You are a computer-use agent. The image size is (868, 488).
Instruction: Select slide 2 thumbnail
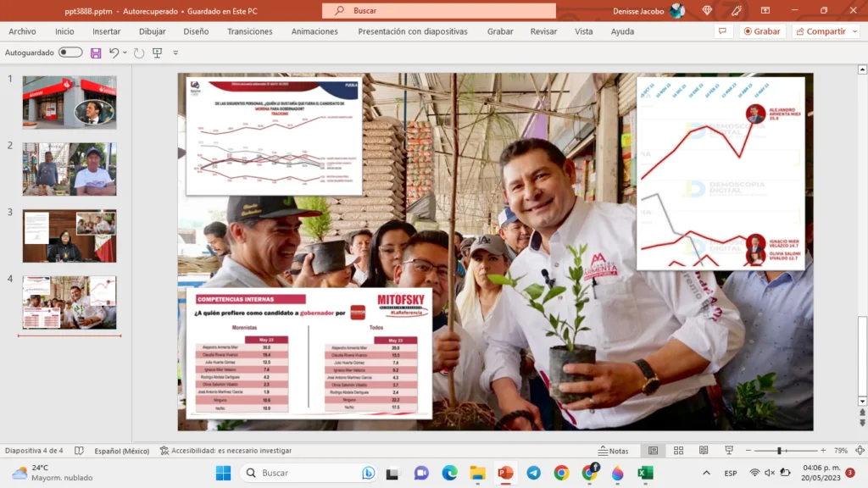tap(70, 169)
